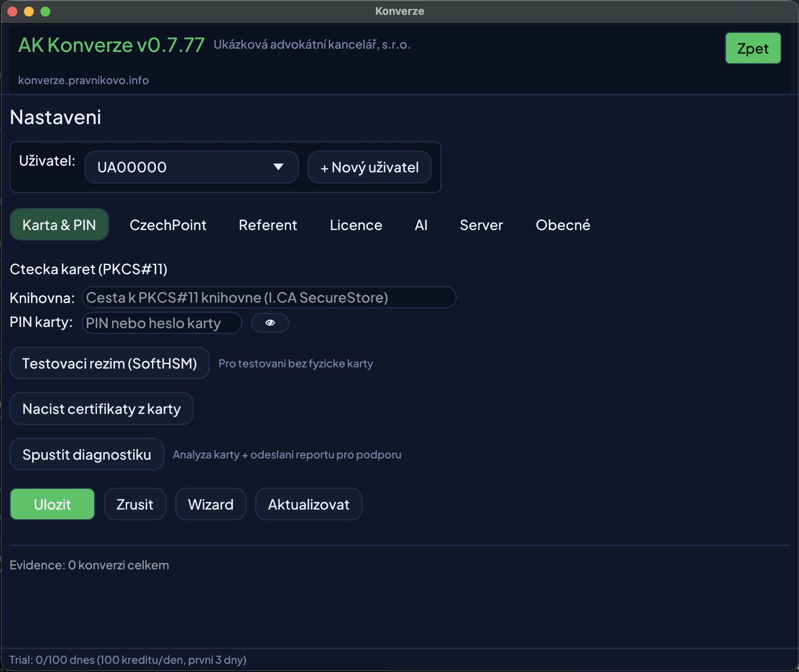Image resolution: width=799 pixels, height=672 pixels.
Task: Toggle PIN visibility eye icon
Action: coord(270,323)
